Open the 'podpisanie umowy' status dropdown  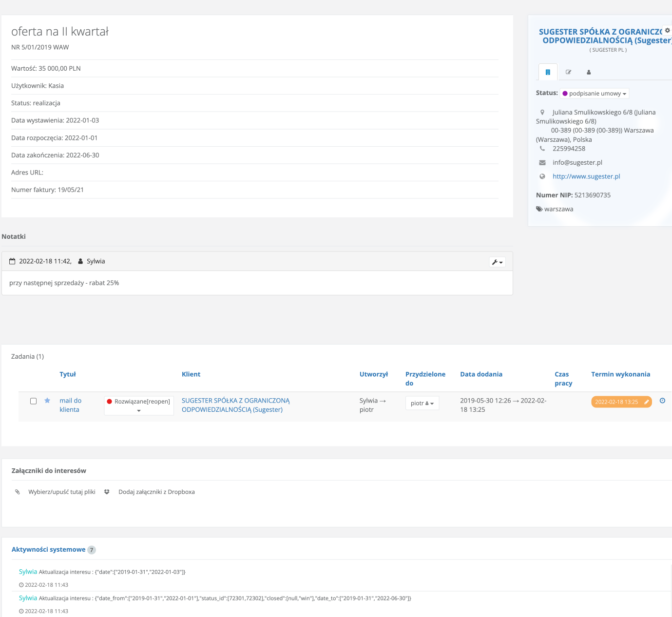595,94
